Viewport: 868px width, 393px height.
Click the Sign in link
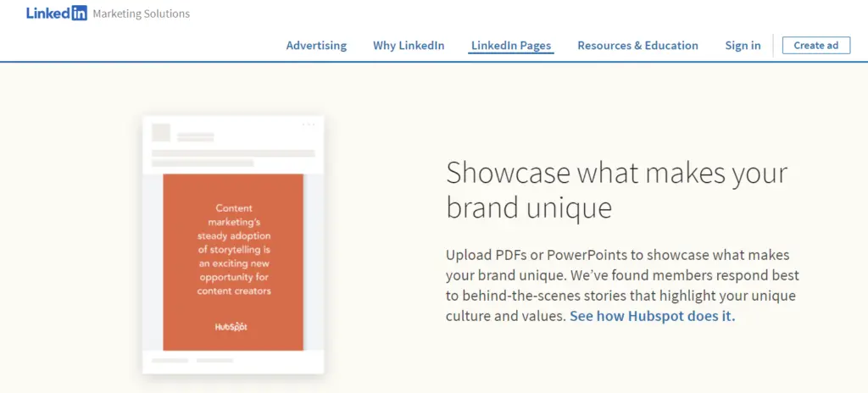(743, 46)
